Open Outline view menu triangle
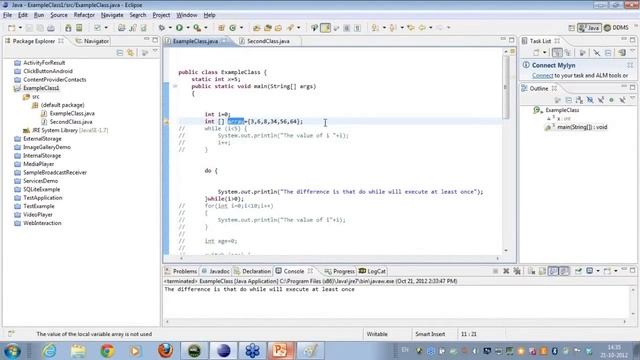The image size is (640, 360). 633,99
